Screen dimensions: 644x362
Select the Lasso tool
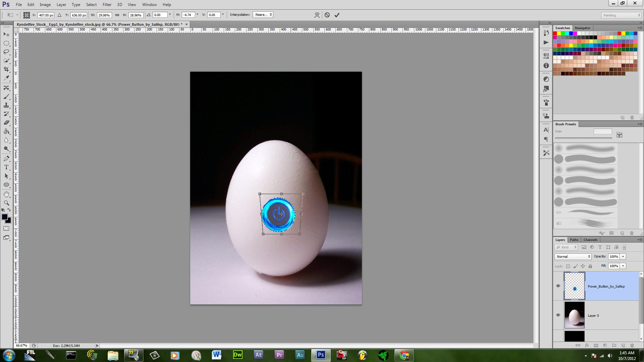pyautogui.click(x=6, y=52)
